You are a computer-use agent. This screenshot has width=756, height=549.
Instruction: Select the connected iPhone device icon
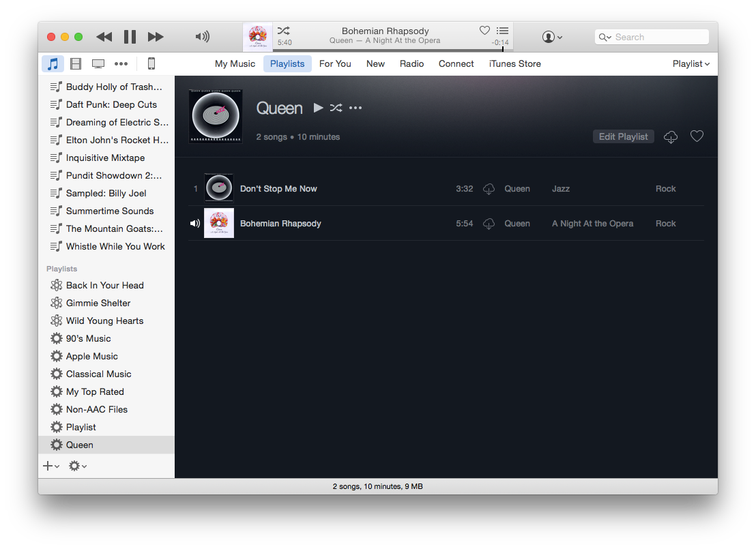click(x=151, y=63)
